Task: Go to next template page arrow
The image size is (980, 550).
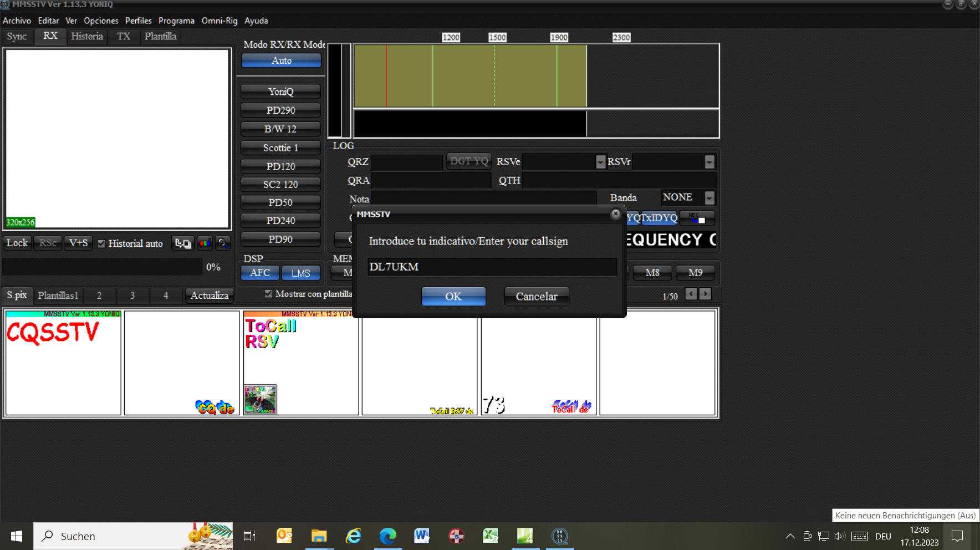Action: (x=705, y=294)
